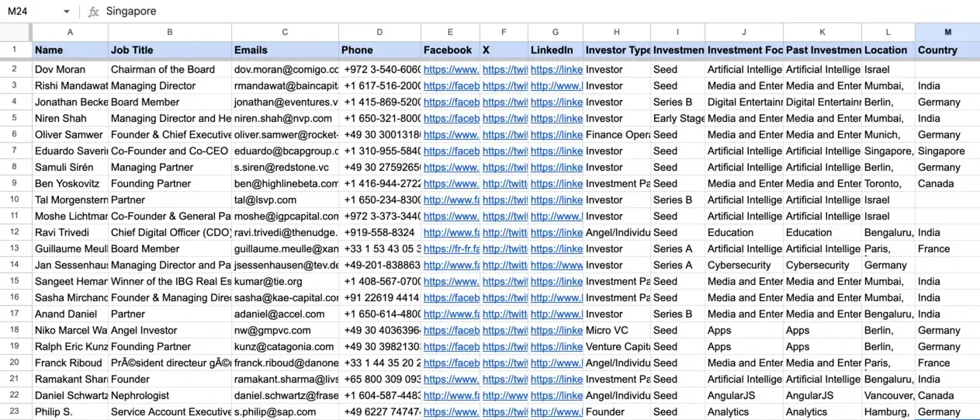Click the Analytics investment focus cell
Screen dimensions: 980x420
pos(744,411)
